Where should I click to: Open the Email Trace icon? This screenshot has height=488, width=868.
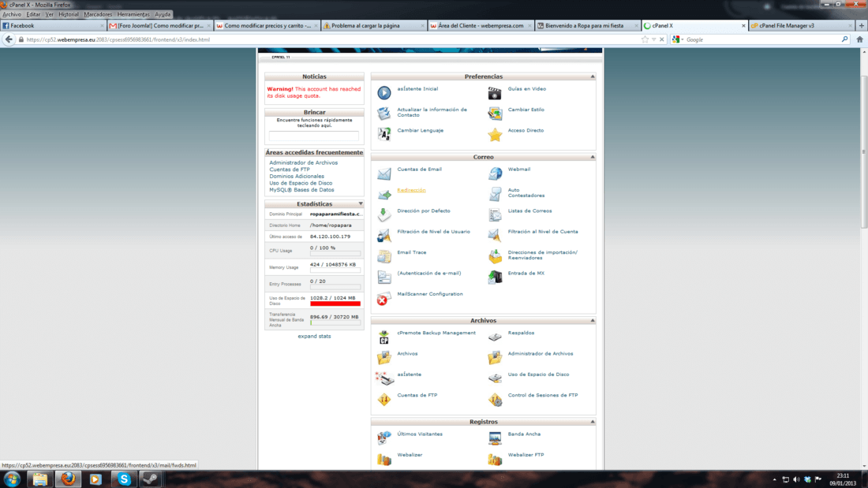tap(384, 256)
